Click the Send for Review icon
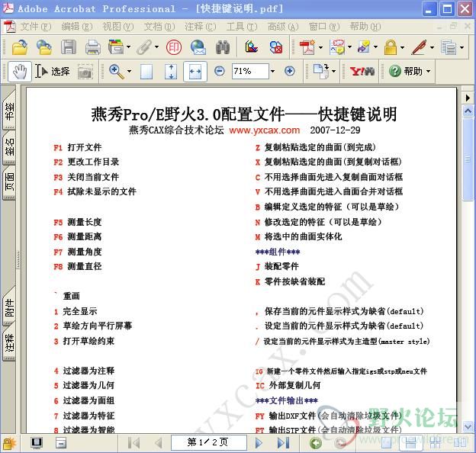Screen dimensions: 476x453 pos(364,47)
